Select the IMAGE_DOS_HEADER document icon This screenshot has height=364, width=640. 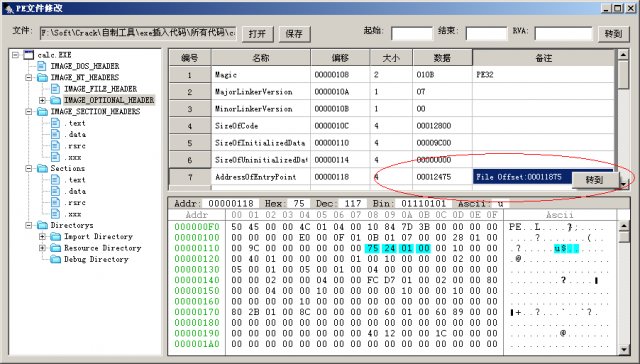click(x=42, y=66)
